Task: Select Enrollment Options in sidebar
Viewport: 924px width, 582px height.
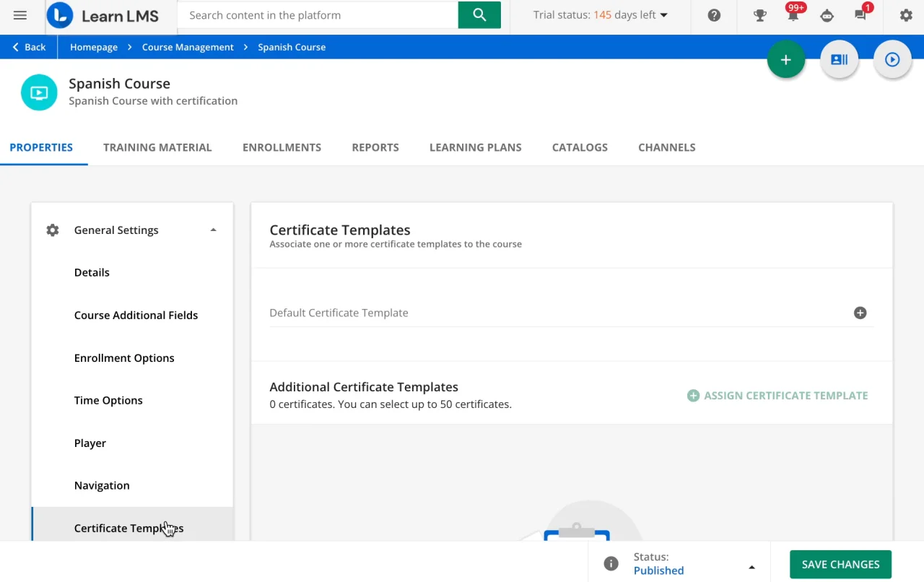Action: tap(124, 358)
